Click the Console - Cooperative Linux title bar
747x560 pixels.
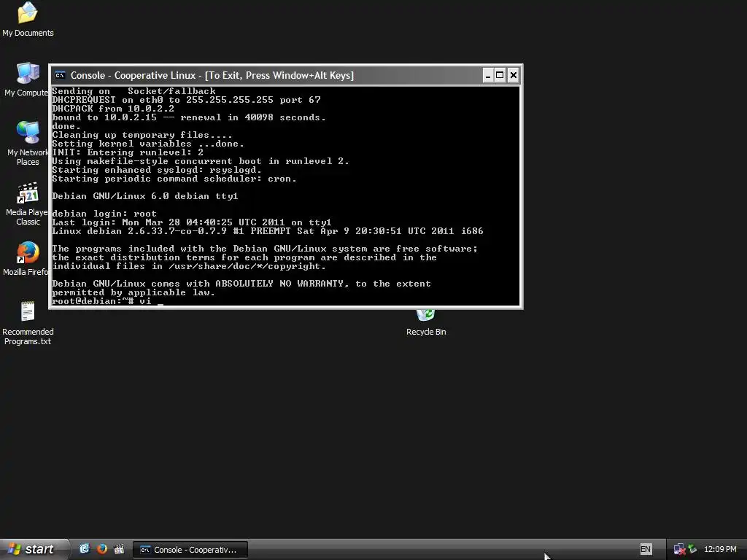[x=267, y=75]
